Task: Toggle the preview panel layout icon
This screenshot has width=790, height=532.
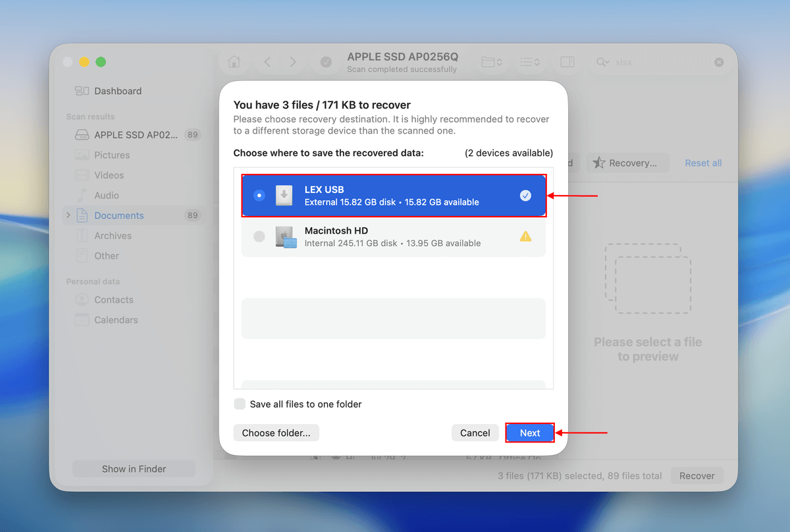Action: 567,61
